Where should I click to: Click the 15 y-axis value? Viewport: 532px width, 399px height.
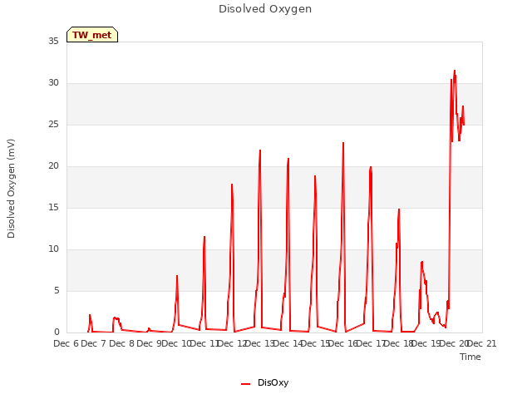(53, 207)
